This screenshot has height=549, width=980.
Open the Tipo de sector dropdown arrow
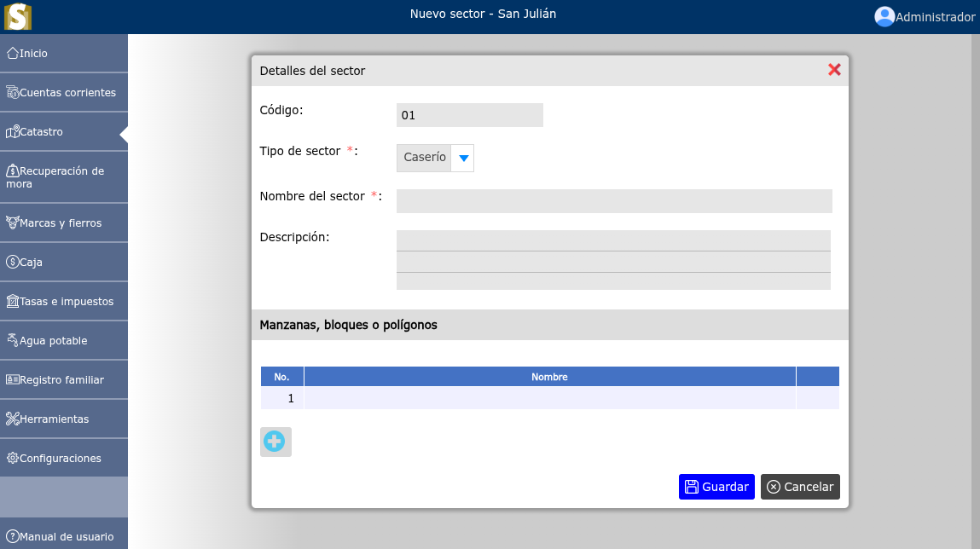pos(463,158)
